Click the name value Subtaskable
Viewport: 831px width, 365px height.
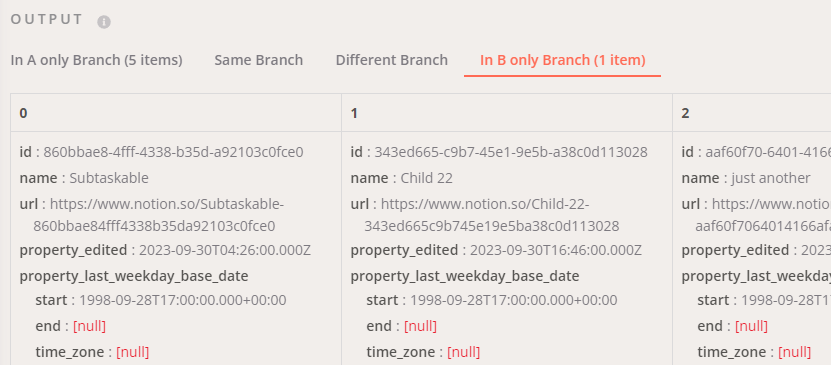click(109, 178)
